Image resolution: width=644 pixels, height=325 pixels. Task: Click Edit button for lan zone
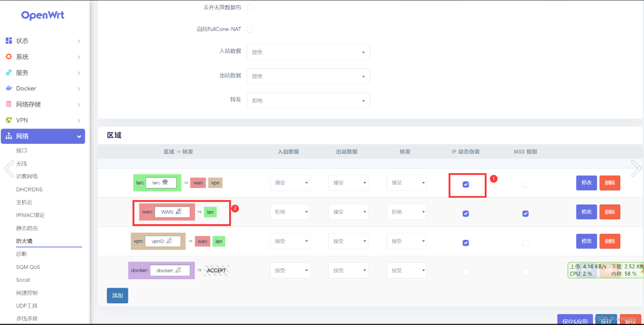click(587, 183)
